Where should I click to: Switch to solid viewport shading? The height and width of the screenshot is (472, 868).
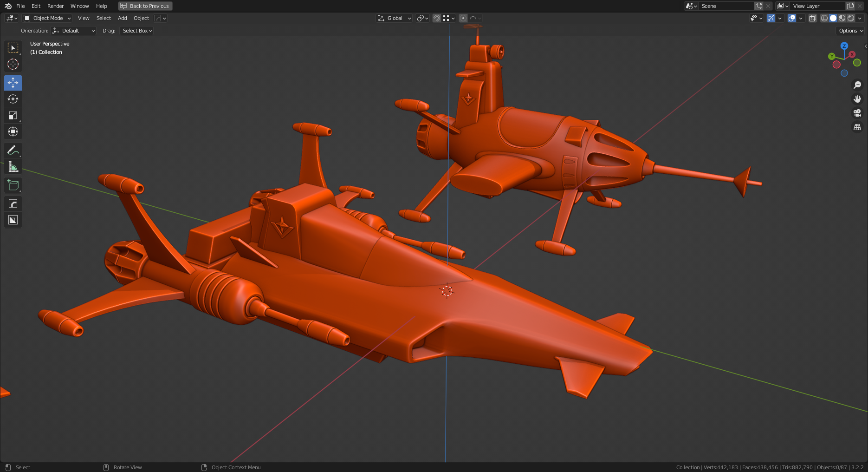833,18
